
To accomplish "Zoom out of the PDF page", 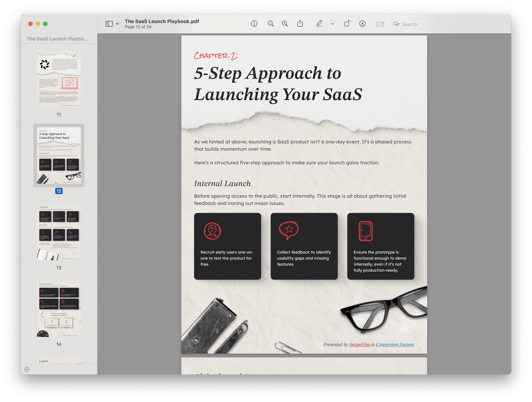I will (271, 24).
